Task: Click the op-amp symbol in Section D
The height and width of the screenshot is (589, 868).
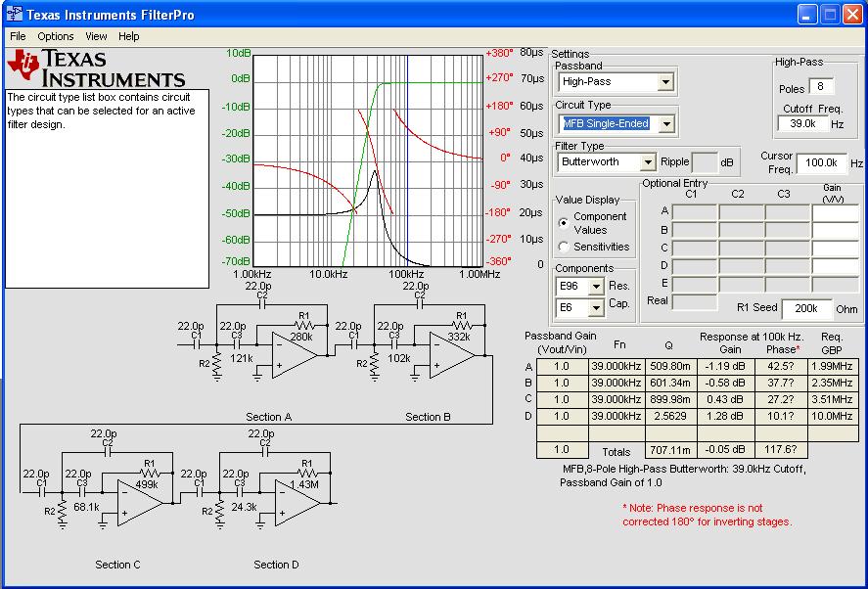Action: [297, 503]
